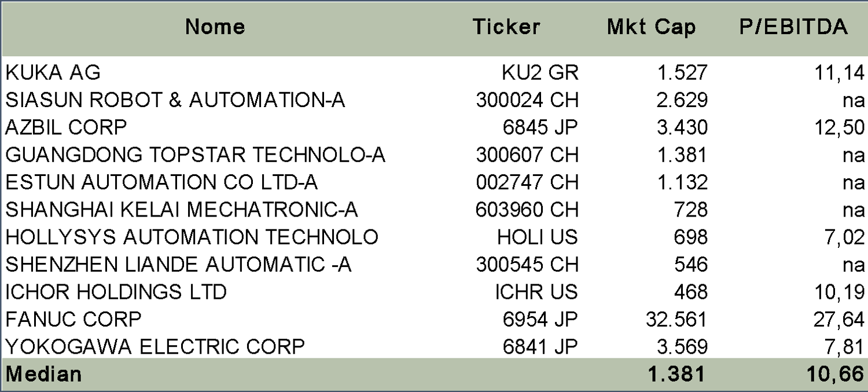Select the Mkt Cap column header
Image resolution: width=868 pixels, height=392 pixels.
652,27
